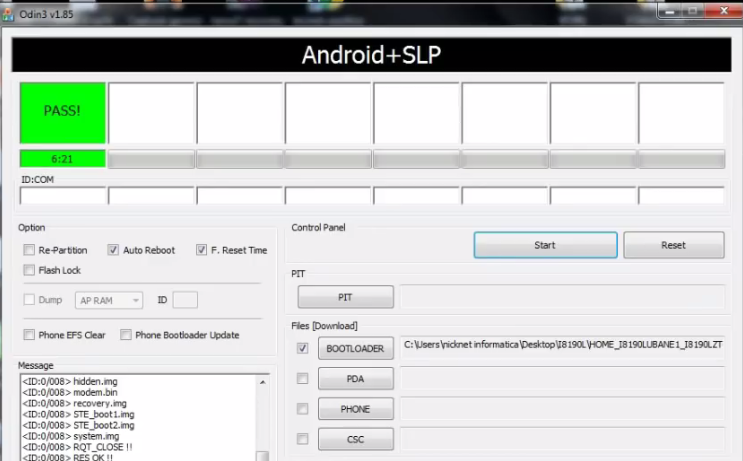Screen dimensions: 743x461
Task: Check the CSC file checkbox
Action: coord(302,439)
